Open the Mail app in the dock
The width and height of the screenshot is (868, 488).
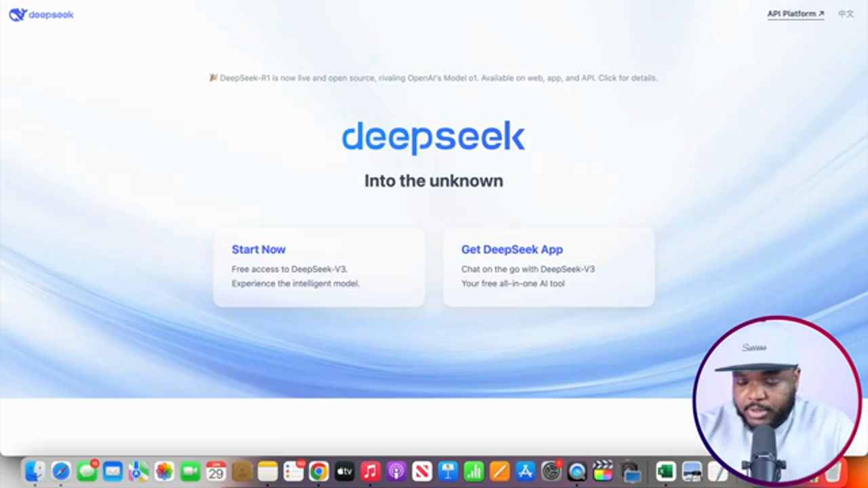(113, 471)
